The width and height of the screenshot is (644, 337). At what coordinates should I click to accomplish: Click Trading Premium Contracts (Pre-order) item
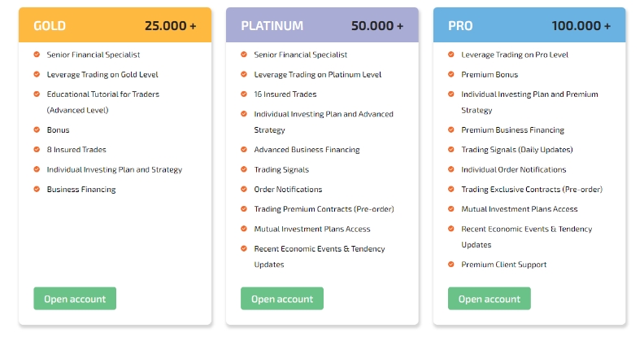(x=324, y=209)
